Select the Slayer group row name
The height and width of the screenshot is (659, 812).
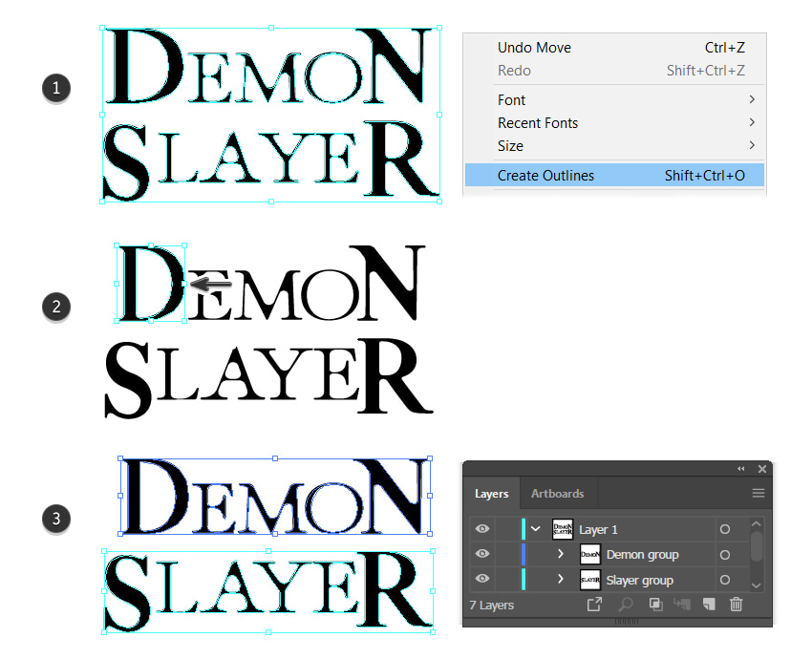tap(639, 581)
